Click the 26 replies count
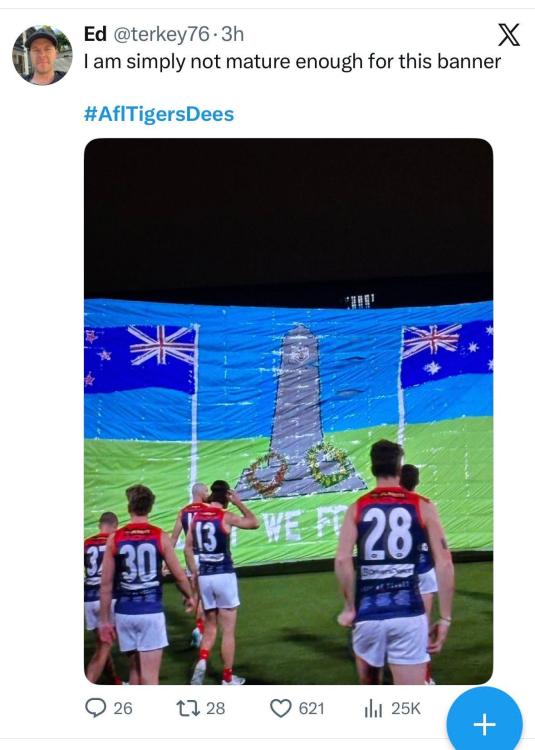 (123, 708)
